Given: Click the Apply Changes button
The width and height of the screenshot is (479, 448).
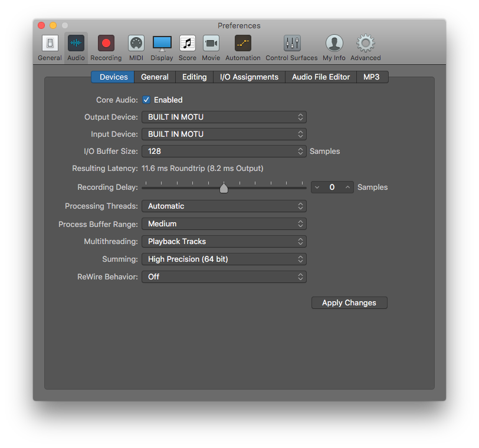Looking at the screenshot, I should coord(349,303).
